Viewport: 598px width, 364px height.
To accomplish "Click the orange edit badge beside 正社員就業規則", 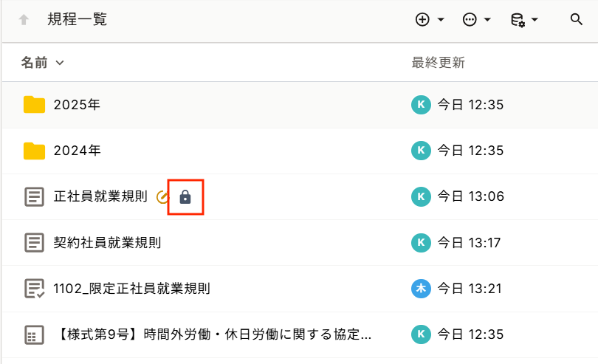I will [x=163, y=197].
